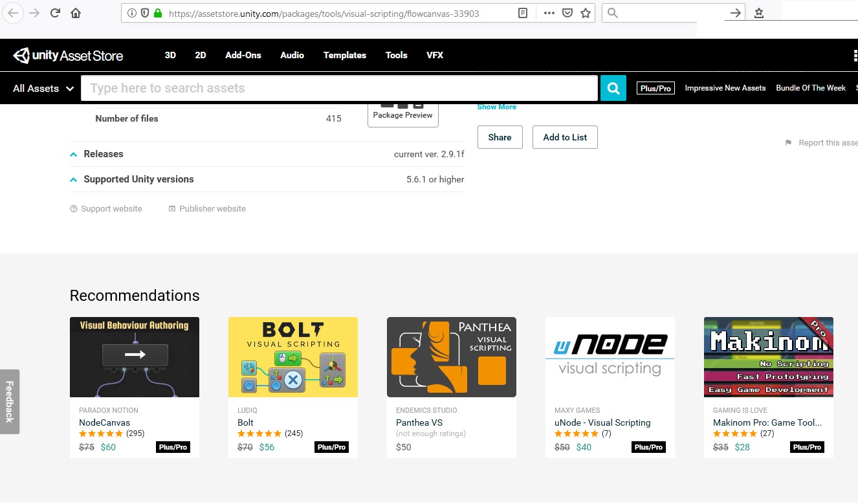Click the Bolt five-star rating
Viewport: 858px width, 504px height.
coord(259,433)
